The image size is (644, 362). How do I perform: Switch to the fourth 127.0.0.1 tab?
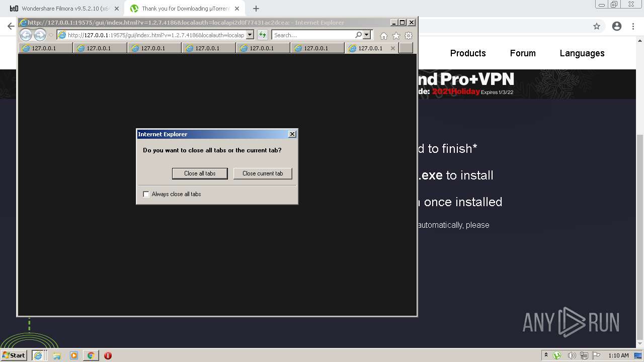(x=209, y=48)
